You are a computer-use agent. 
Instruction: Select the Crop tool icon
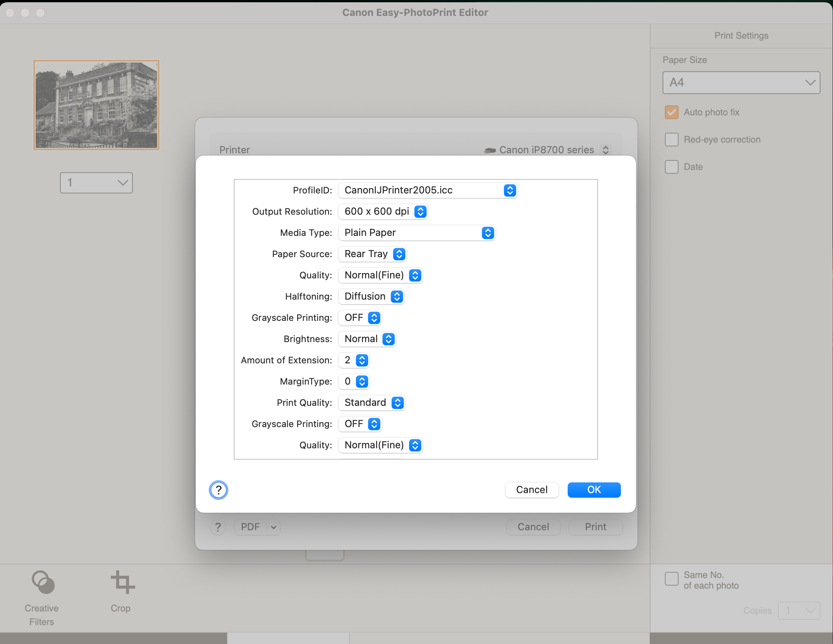click(123, 582)
